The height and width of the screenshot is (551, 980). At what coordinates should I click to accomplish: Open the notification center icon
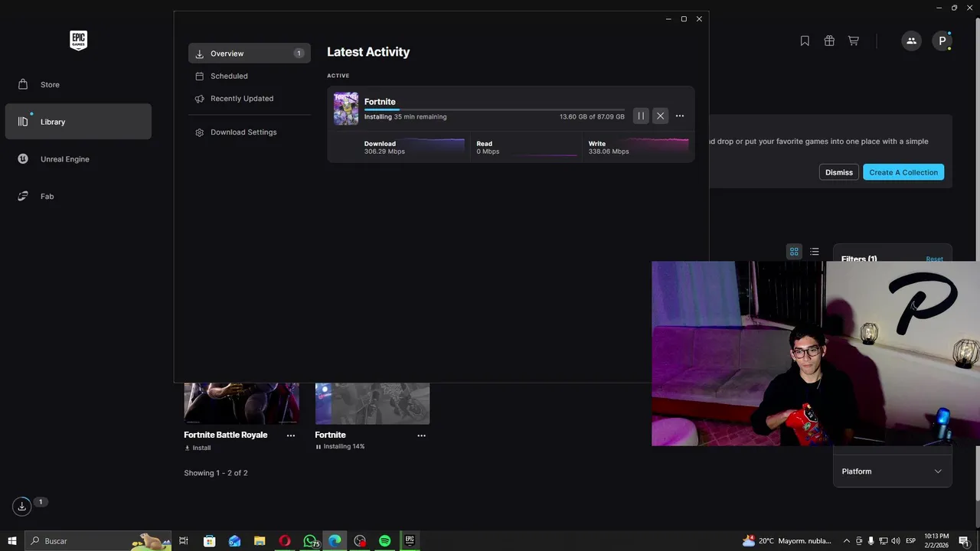click(x=964, y=541)
